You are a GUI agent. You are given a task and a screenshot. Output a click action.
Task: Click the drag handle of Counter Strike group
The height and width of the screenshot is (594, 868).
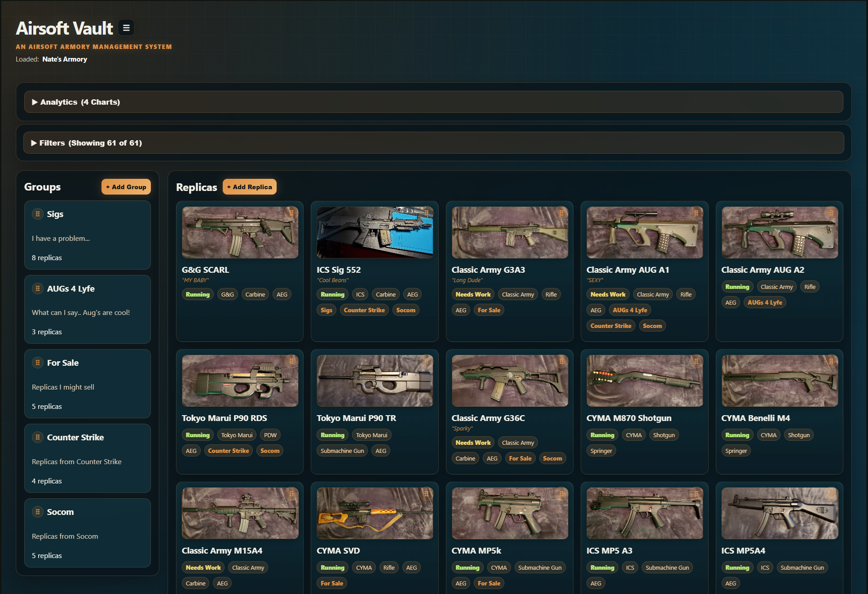pos(38,437)
